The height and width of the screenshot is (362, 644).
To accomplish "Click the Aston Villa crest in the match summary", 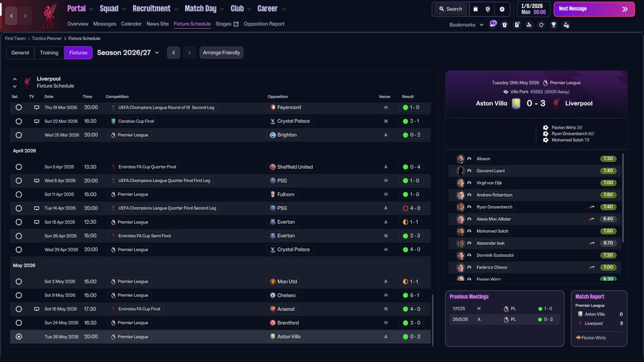I will coord(516,104).
